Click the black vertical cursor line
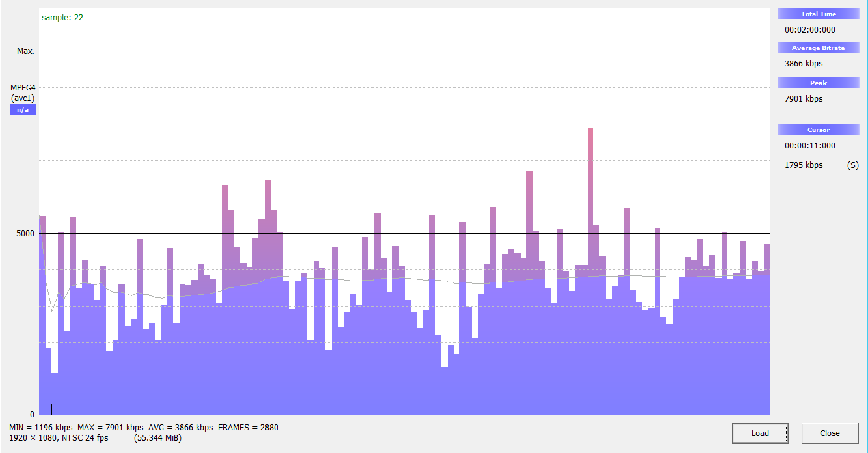 [x=170, y=212]
